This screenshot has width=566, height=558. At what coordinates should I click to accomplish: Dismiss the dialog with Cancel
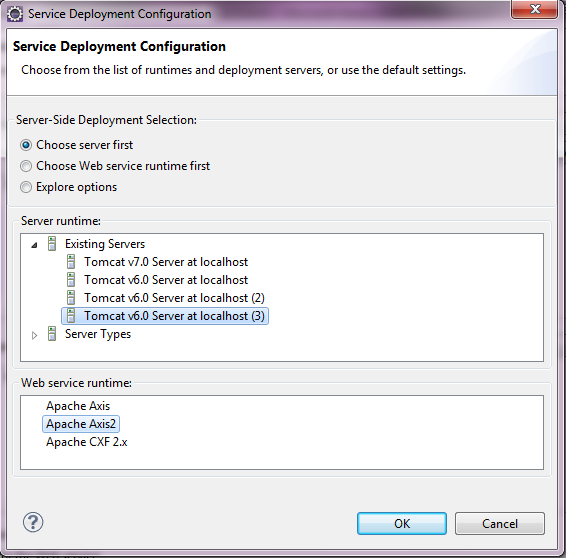point(500,523)
